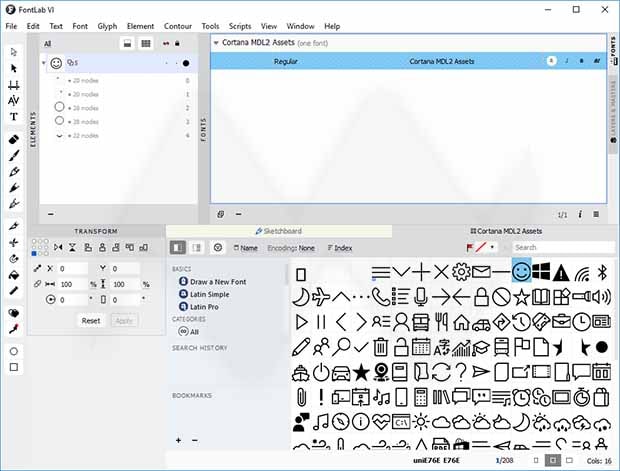Image resolution: width=620 pixels, height=471 pixels.
Task: Select the Contour arrow tool in the toolbar
Action: tap(13, 52)
